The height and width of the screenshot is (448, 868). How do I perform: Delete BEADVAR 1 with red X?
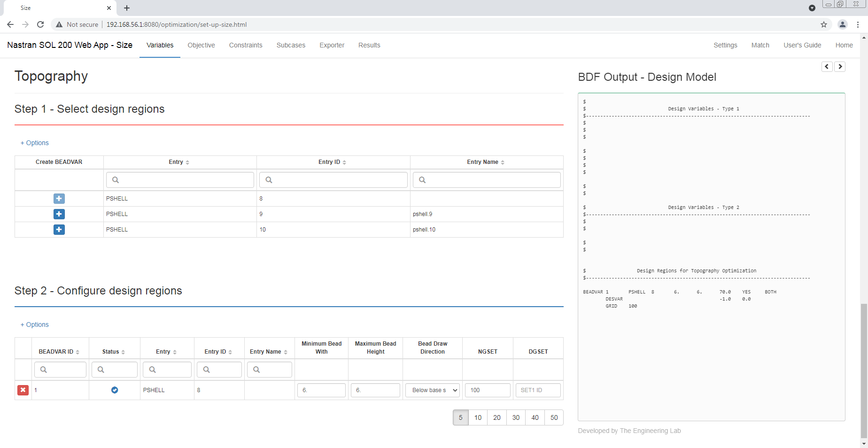pos(23,390)
